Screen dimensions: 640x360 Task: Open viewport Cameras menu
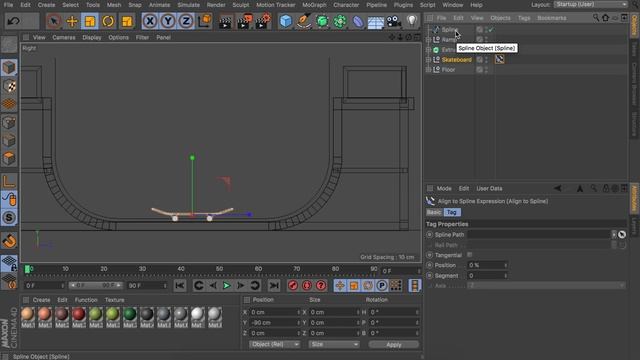pos(64,37)
